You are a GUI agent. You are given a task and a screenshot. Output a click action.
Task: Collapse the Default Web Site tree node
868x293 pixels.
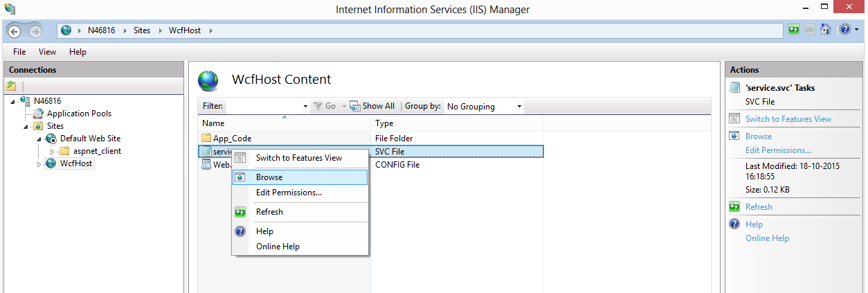(40, 139)
